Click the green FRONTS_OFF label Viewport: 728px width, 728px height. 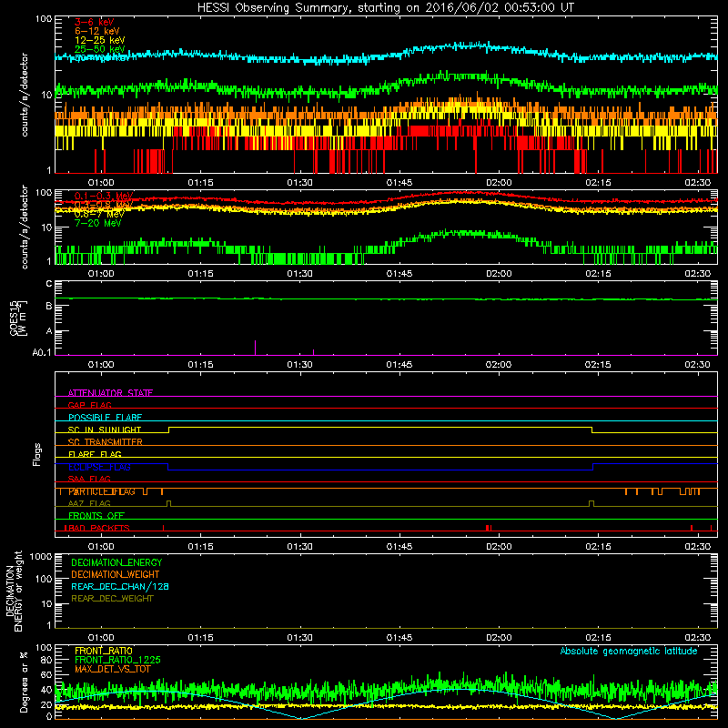point(96,516)
